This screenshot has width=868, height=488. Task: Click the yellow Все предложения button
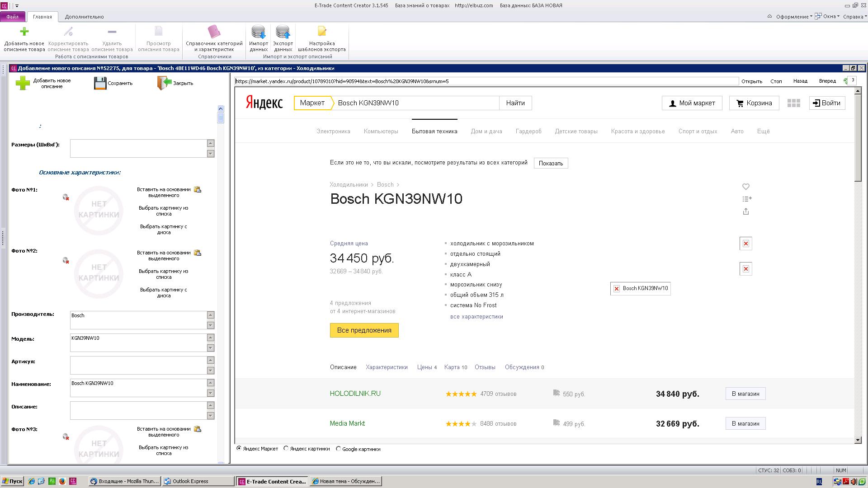[x=364, y=330]
